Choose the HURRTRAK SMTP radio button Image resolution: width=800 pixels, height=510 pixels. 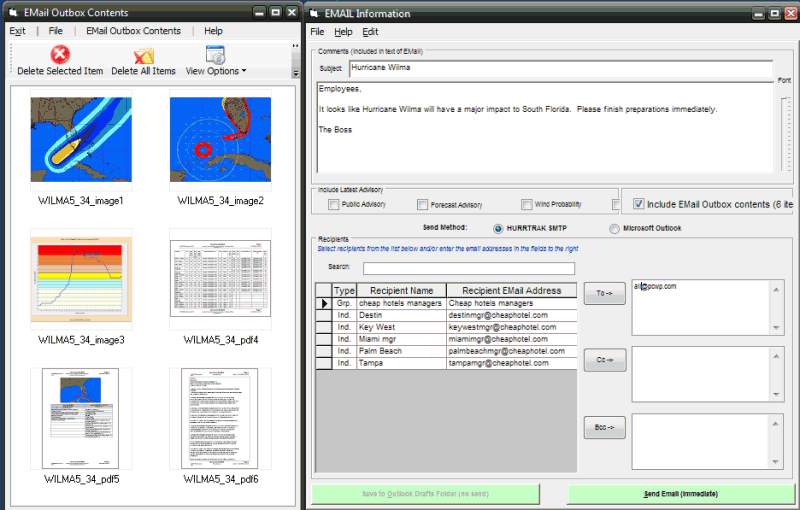pos(499,229)
